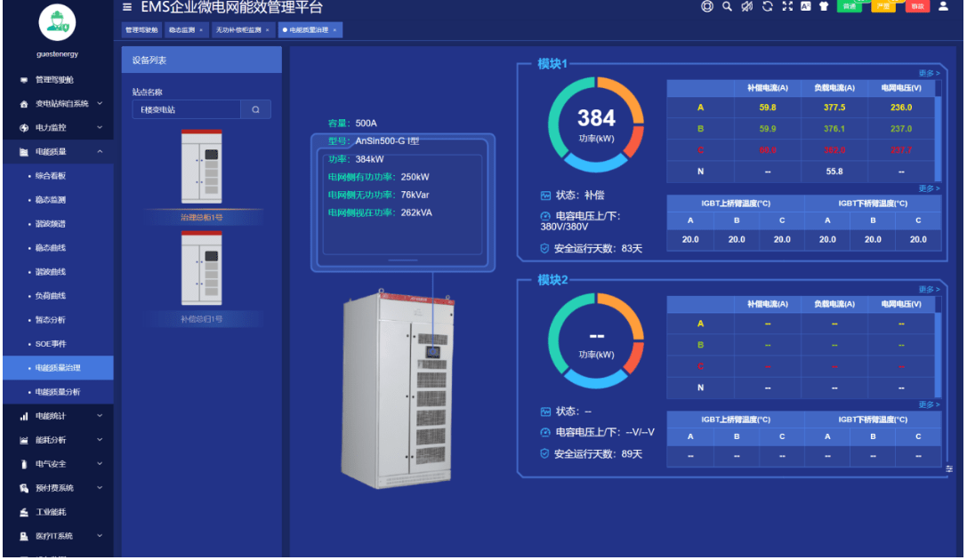
Task: Expand the 变电站综自系统 menu
Action: 58,103
